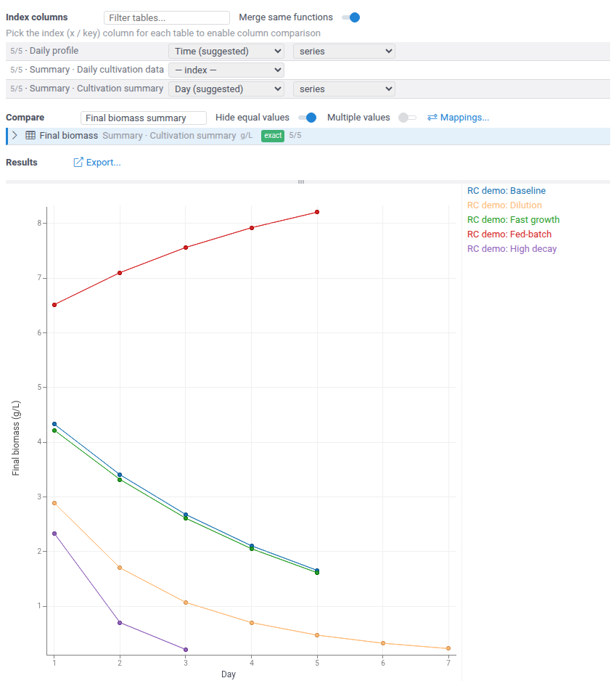
Task: Toggle RC demo: Baseline legend entry
Action: [506, 191]
